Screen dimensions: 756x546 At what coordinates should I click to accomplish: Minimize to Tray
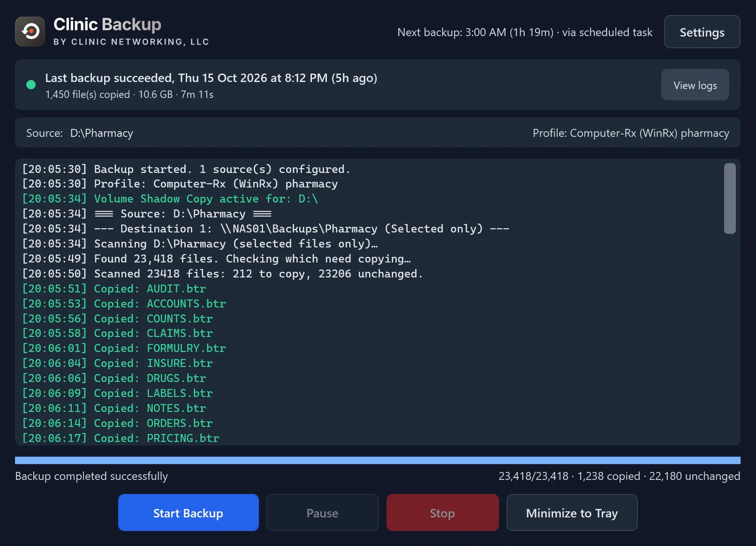(x=572, y=513)
